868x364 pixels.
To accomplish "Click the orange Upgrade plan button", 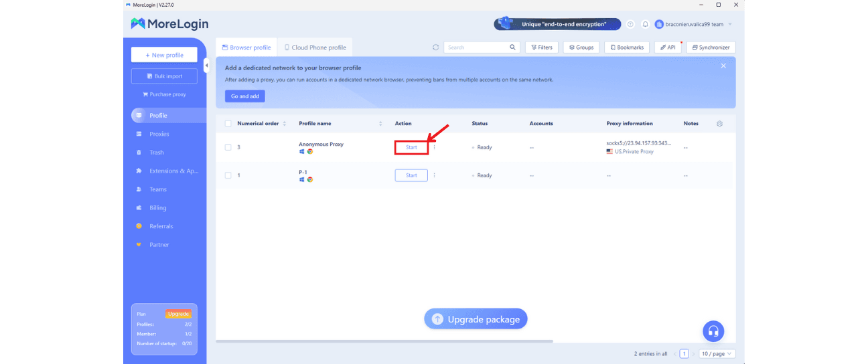I will (x=178, y=314).
